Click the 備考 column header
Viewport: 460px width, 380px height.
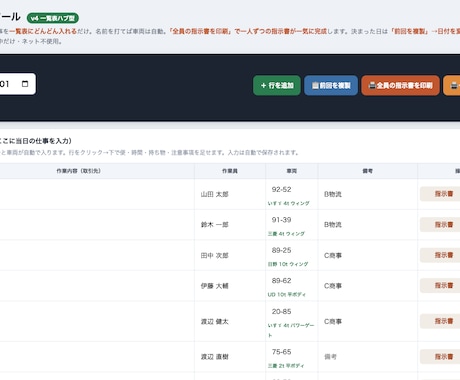[367, 171]
